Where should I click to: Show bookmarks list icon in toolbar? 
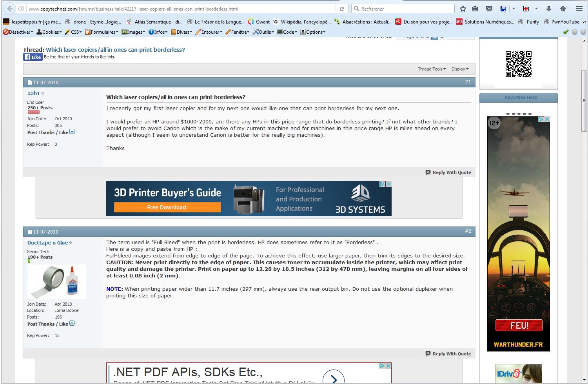pos(475,9)
